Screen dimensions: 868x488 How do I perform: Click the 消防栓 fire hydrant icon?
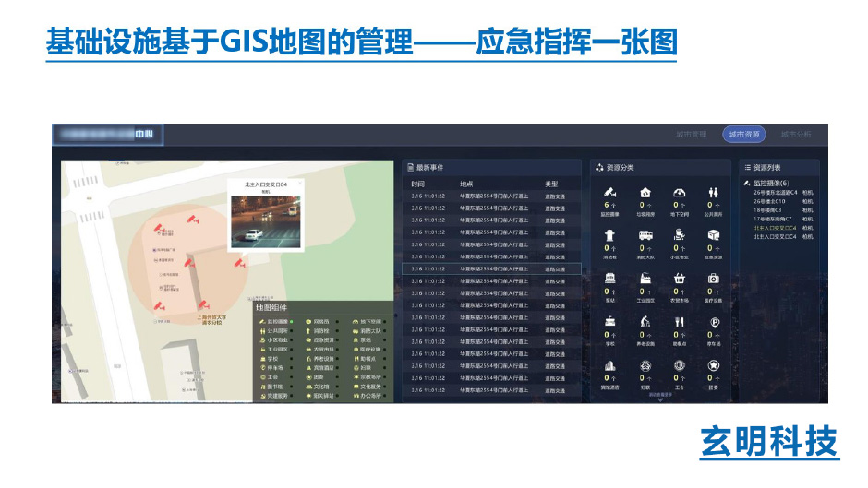tap(609, 235)
